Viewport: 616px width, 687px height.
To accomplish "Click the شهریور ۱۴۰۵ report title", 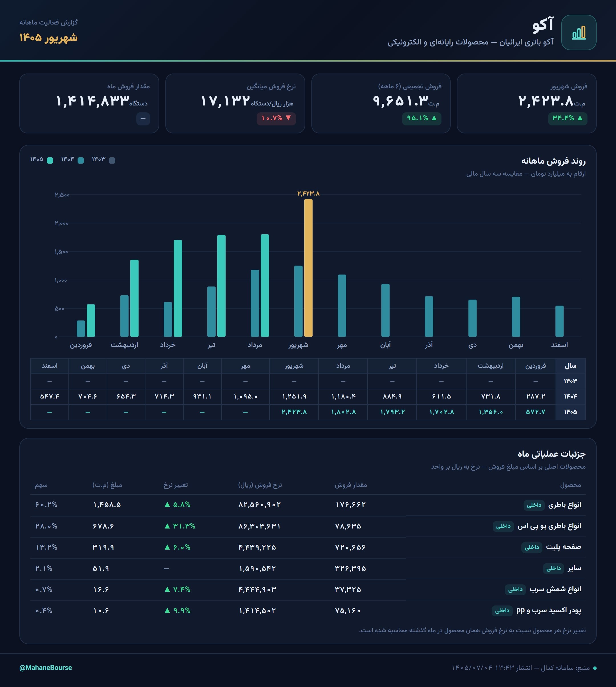I will 48,38.
